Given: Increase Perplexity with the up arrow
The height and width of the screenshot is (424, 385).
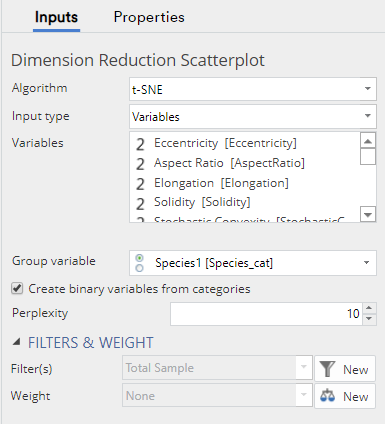Looking at the screenshot, I should [369, 308].
